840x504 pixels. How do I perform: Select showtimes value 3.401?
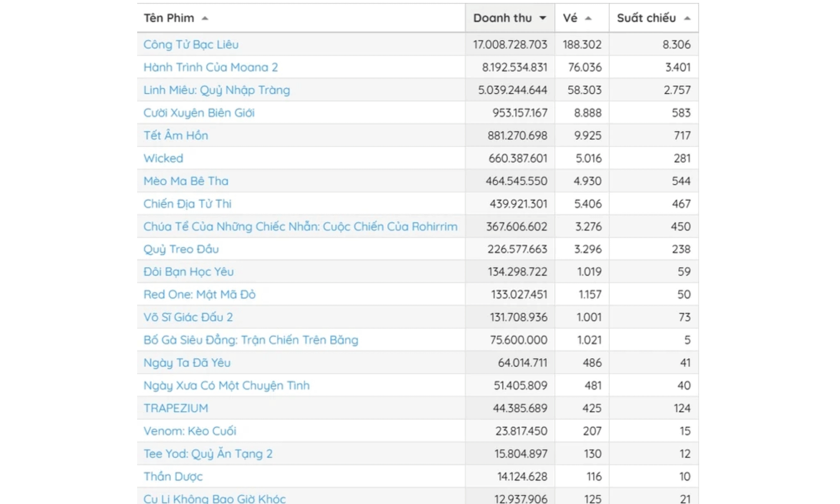pos(678,67)
